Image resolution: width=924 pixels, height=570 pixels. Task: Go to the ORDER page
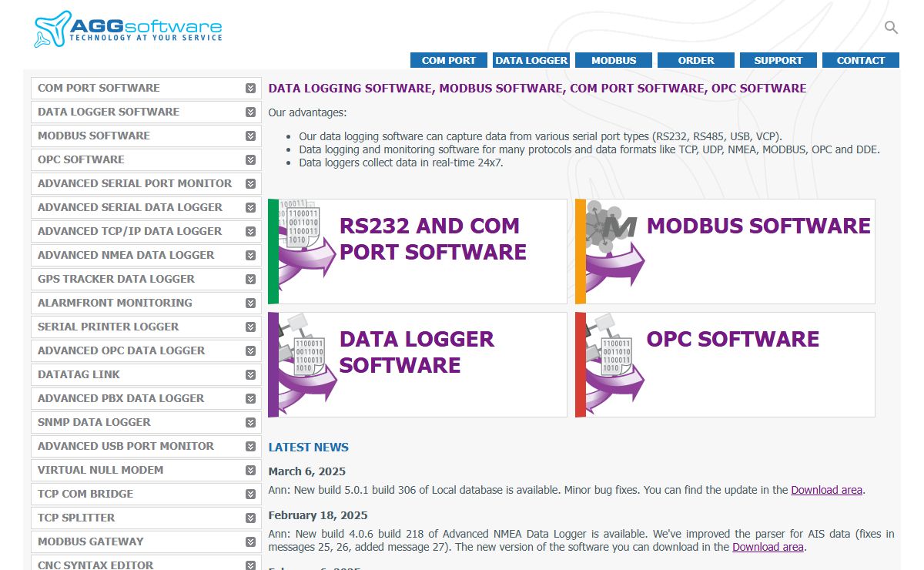696,60
